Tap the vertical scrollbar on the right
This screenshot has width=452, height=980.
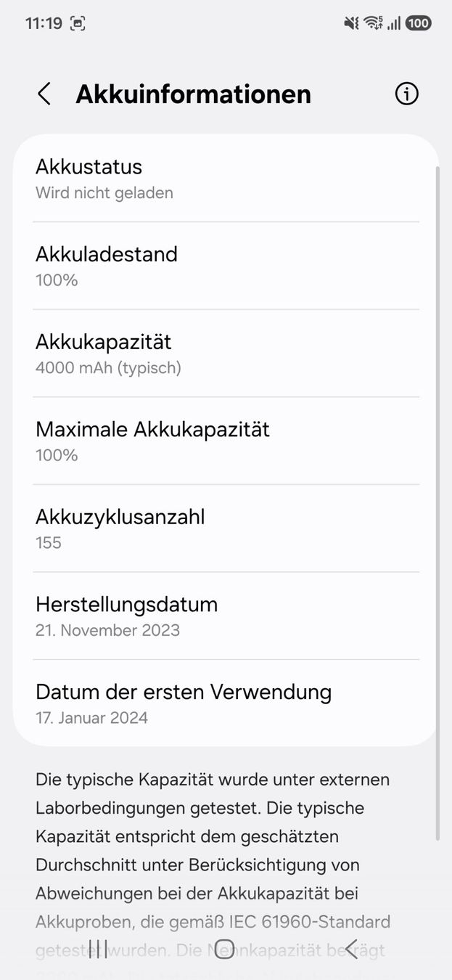(x=437, y=503)
